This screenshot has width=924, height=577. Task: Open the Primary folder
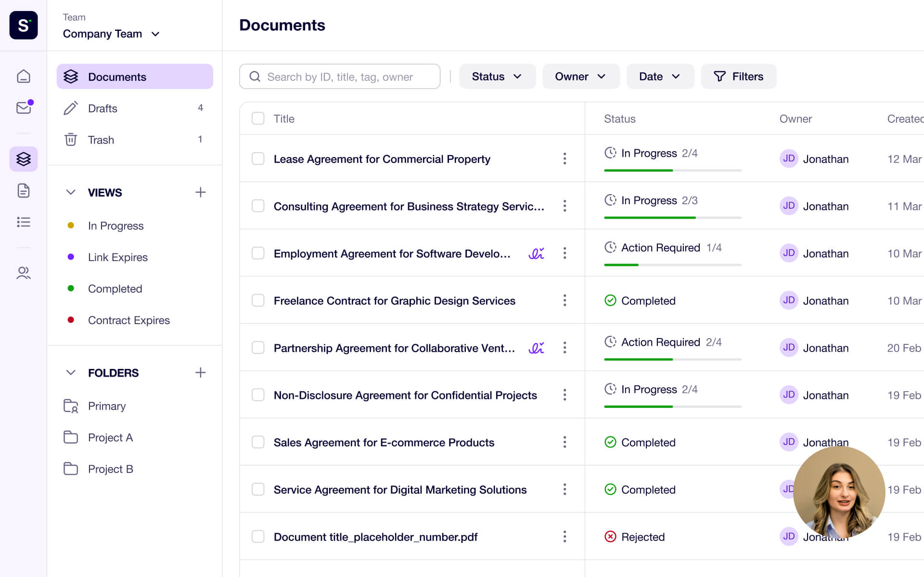tap(106, 406)
